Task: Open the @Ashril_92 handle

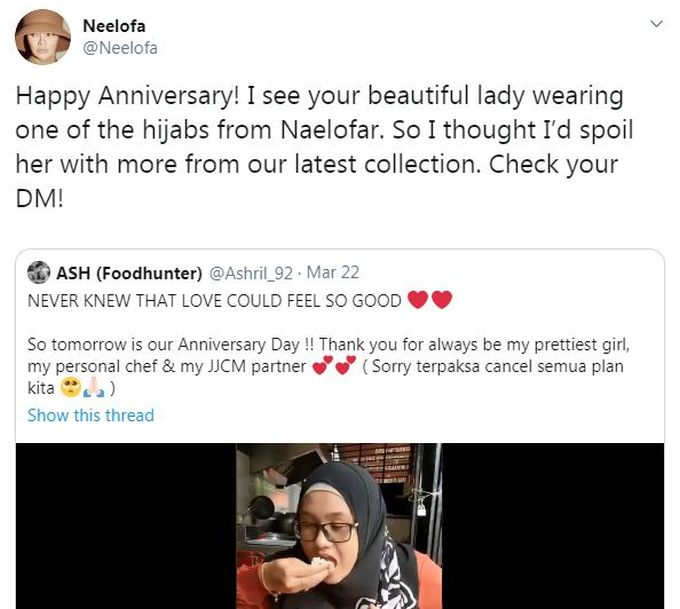Action: [251, 273]
